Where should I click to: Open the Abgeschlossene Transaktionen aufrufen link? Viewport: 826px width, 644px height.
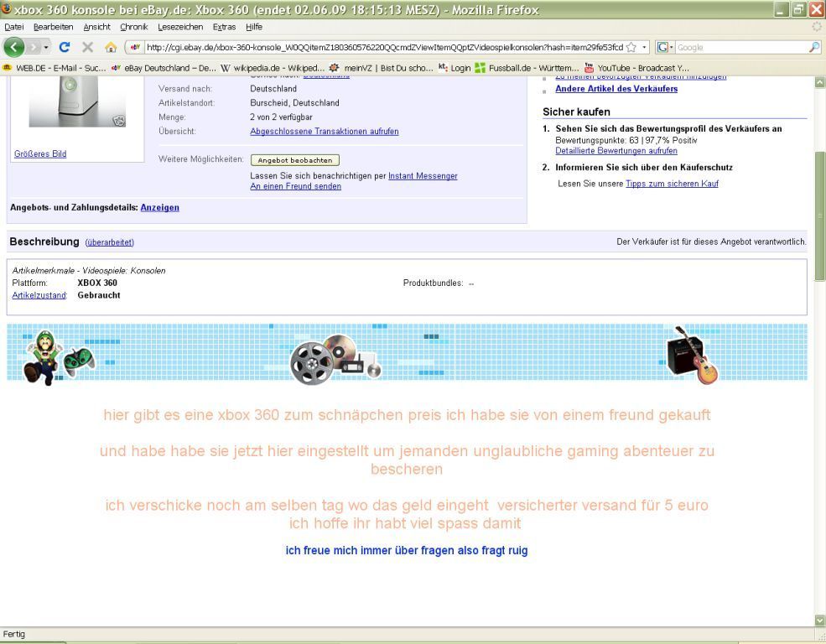[324, 132]
